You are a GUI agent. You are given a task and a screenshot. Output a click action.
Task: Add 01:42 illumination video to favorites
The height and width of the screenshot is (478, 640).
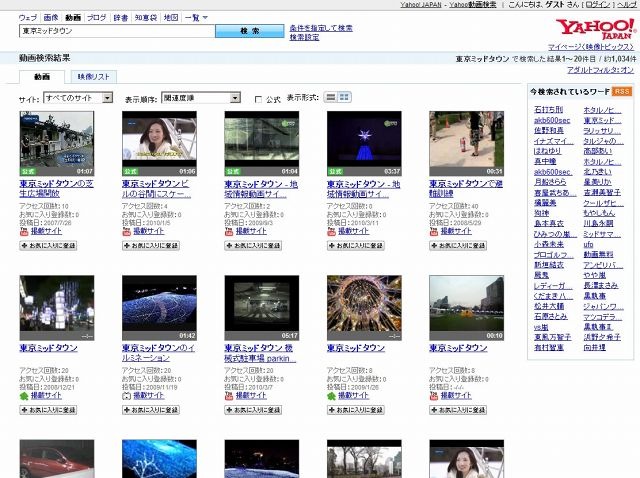(x=151, y=410)
